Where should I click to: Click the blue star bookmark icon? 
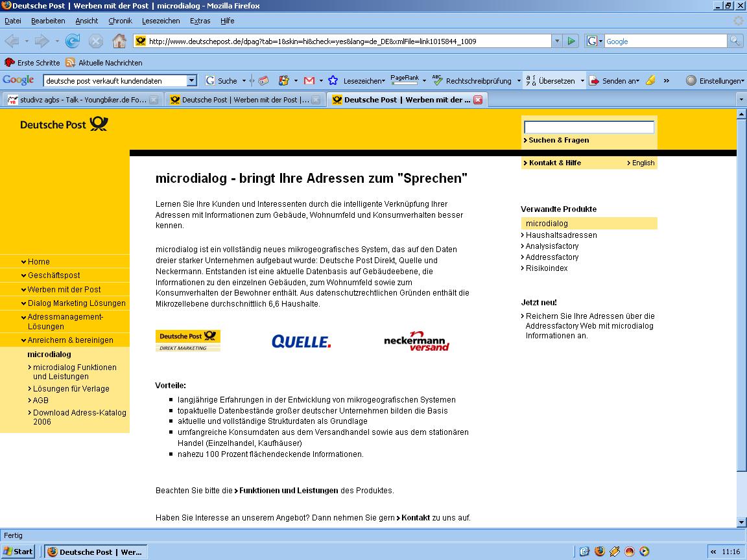click(x=333, y=81)
